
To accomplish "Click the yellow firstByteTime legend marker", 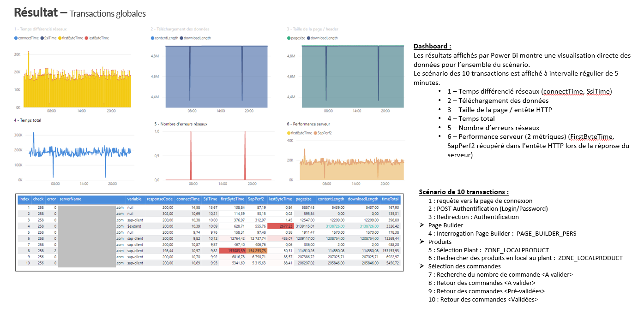I will [x=60, y=39].
